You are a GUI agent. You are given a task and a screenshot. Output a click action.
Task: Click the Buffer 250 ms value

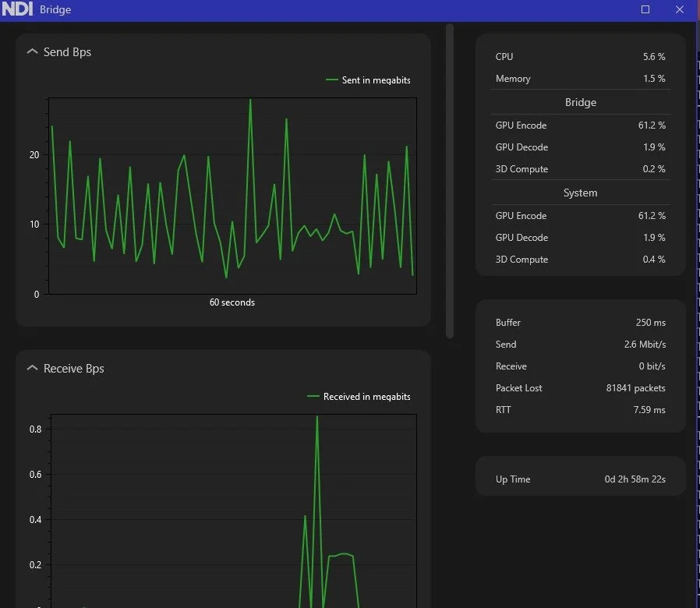[x=650, y=322]
